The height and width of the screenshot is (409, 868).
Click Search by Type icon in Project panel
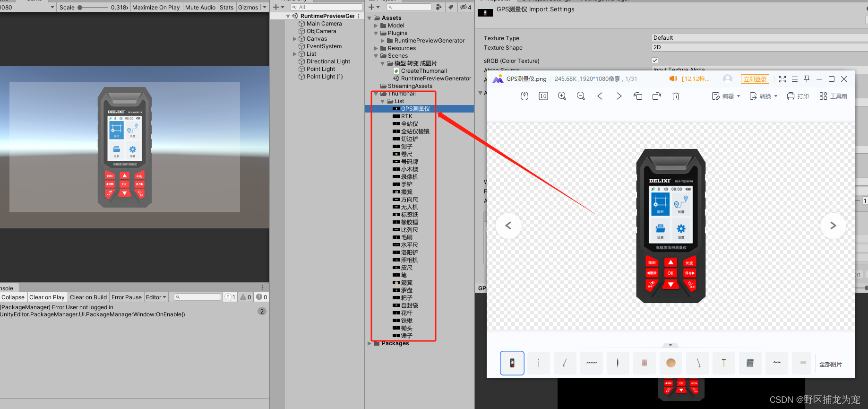[439, 7]
